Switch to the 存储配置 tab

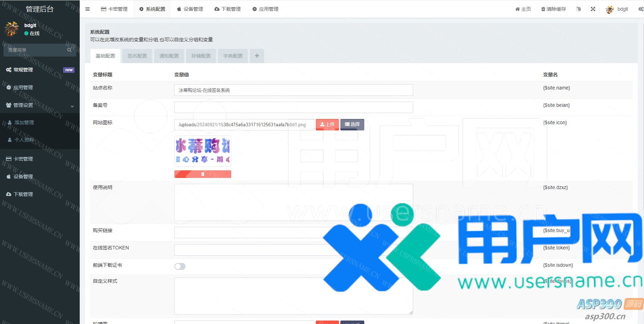pyautogui.click(x=201, y=56)
